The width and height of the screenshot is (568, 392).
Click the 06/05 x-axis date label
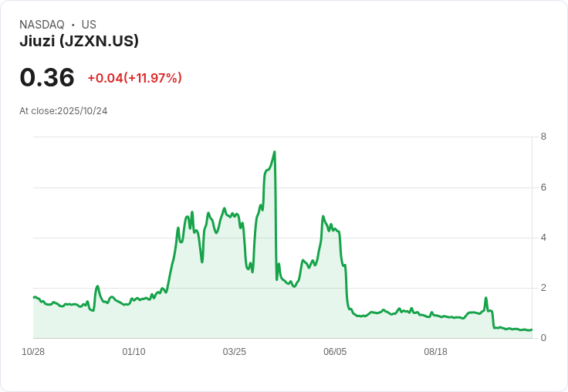click(335, 352)
